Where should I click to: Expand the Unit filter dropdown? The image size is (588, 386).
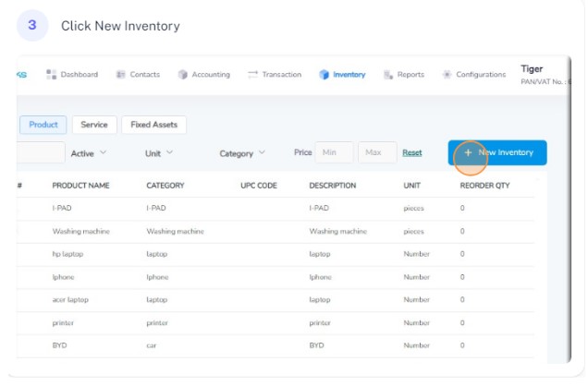159,153
